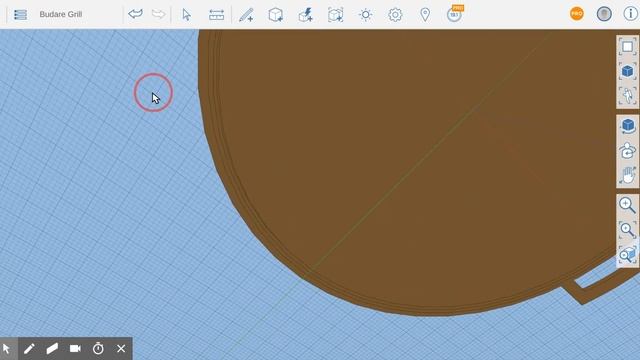Click the framed cube capture tool

(336, 15)
